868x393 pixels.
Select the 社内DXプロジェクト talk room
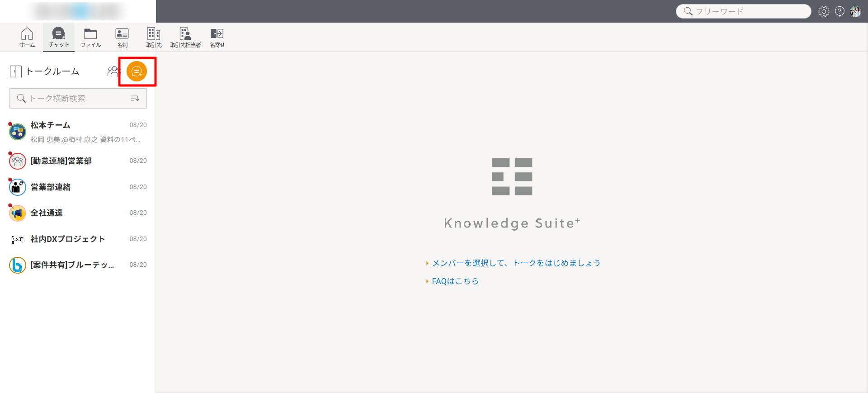point(78,239)
